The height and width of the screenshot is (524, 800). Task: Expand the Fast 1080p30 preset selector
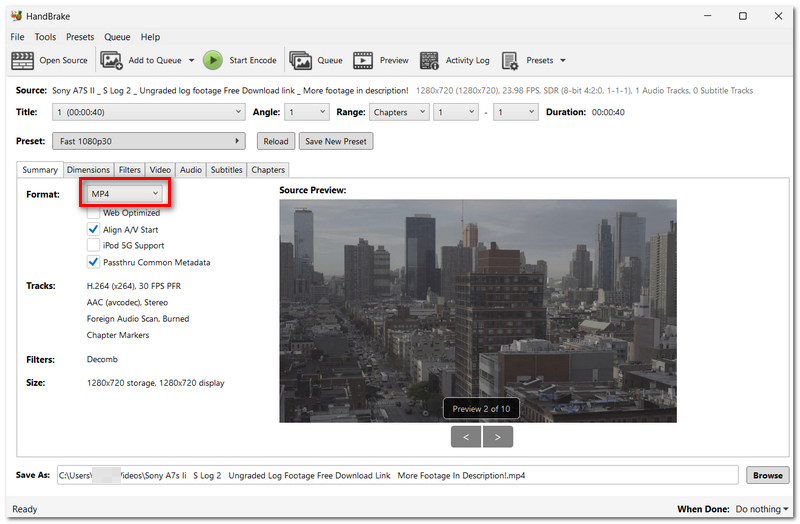click(148, 141)
